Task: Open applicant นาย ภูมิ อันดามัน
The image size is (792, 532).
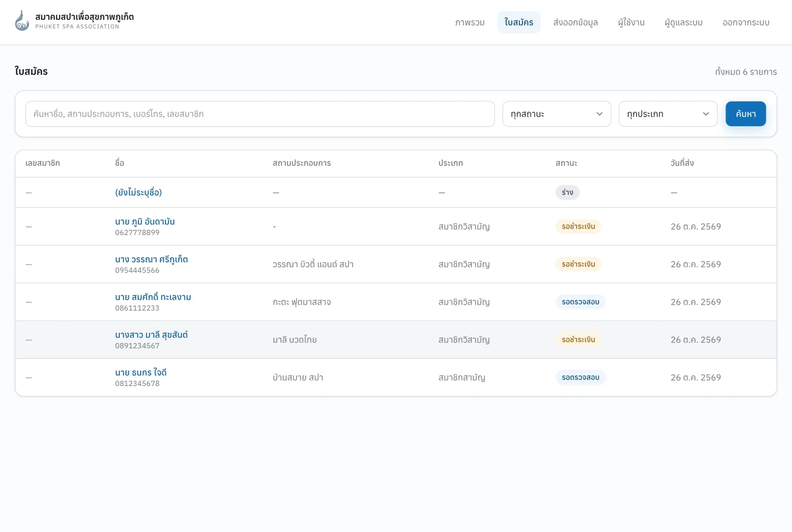Action: click(x=145, y=222)
